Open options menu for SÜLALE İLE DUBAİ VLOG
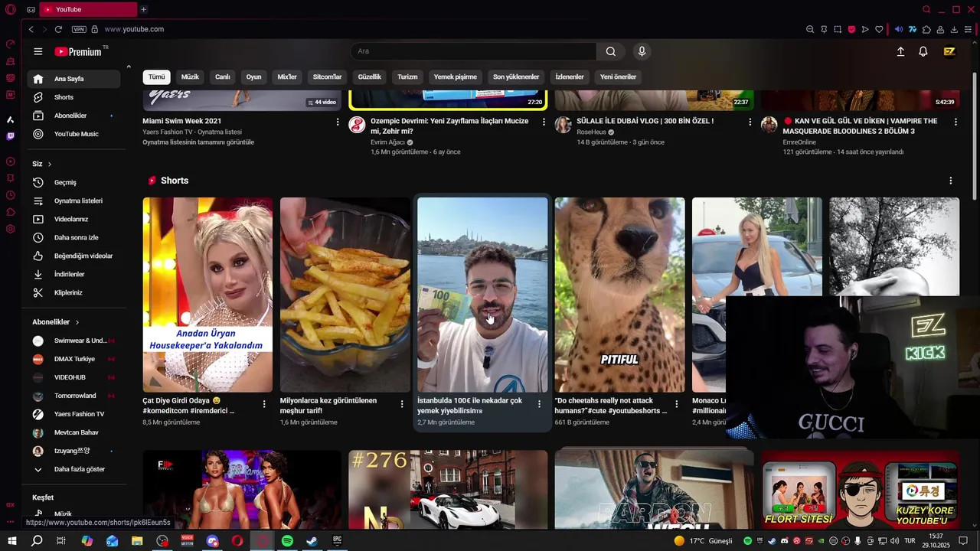Screen dimensions: 980x551 pos(750,122)
